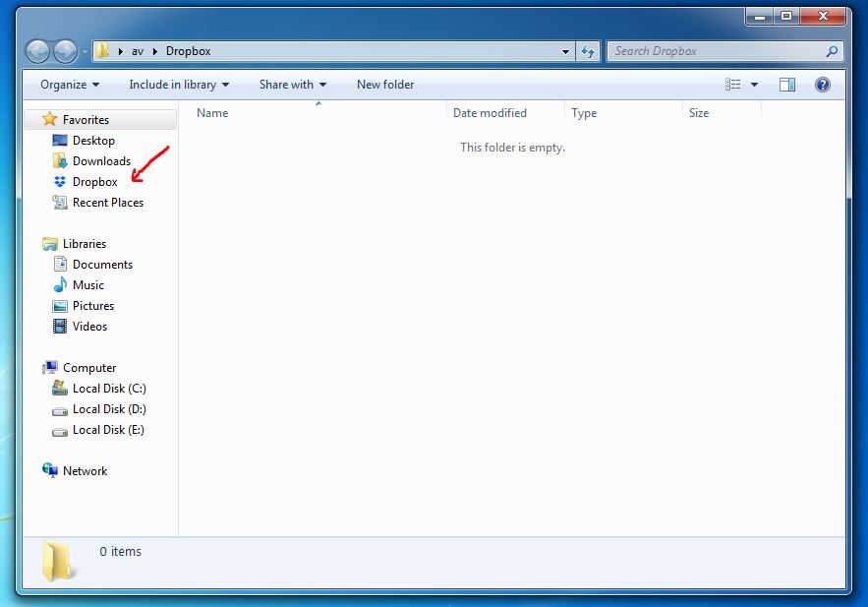Click the New folder button
The height and width of the screenshot is (607, 868).
click(x=385, y=85)
